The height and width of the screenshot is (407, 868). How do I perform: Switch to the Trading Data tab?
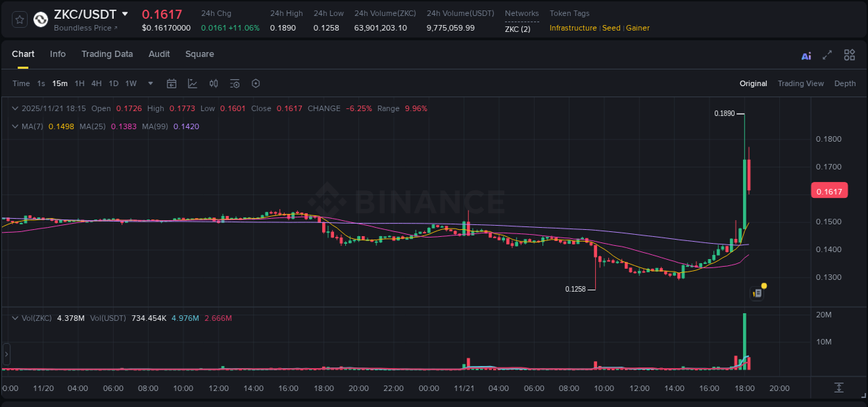coord(107,53)
